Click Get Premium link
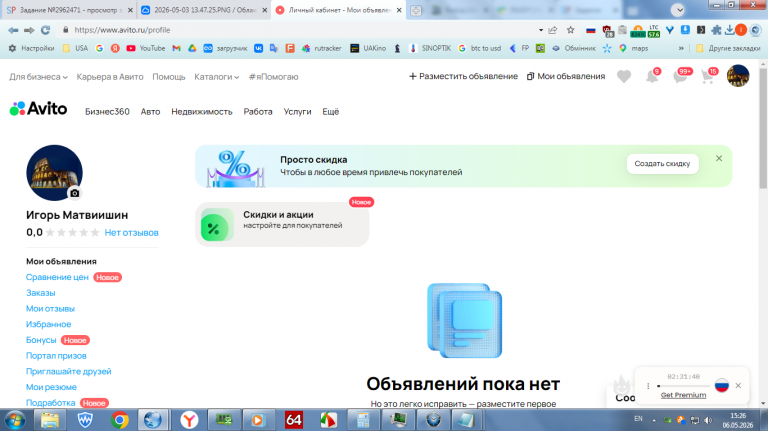The width and height of the screenshot is (768, 431). [683, 395]
